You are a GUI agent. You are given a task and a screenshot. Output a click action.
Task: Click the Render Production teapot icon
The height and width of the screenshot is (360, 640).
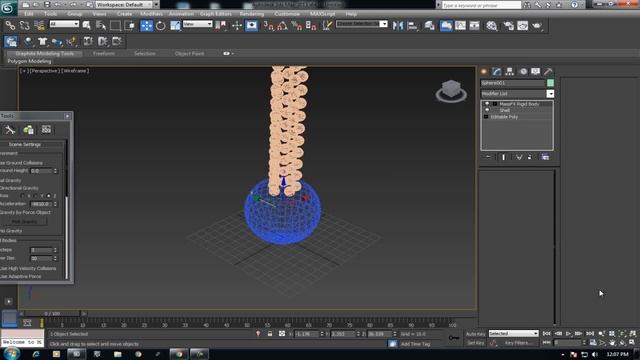537,26
